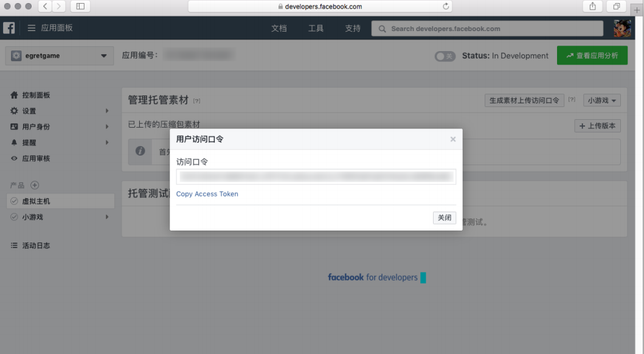Click the profile avatar in the top bar
This screenshot has width=644, height=354.
(x=621, y=27)
